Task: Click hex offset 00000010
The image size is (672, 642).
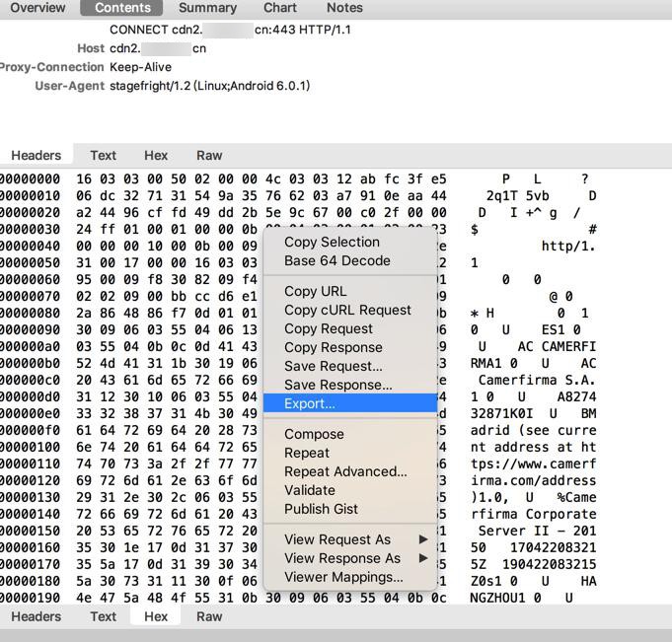Action: pyautogui.click(x=30, y=195)
